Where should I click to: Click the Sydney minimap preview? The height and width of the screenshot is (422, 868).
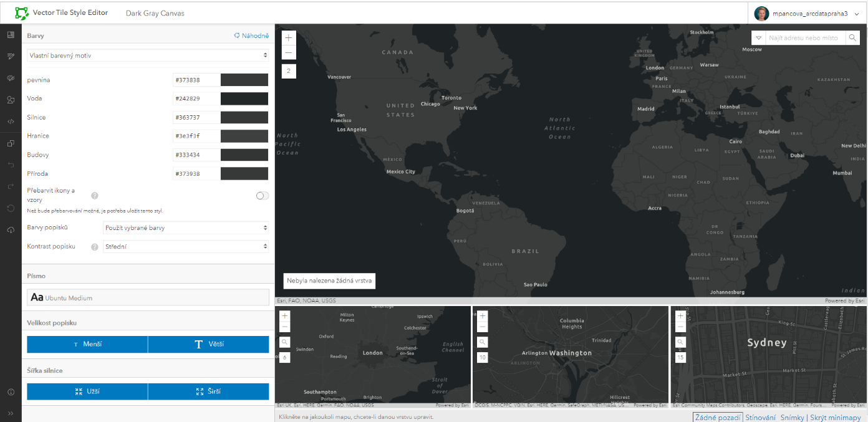pyautogui.click(x=768, y=357)
